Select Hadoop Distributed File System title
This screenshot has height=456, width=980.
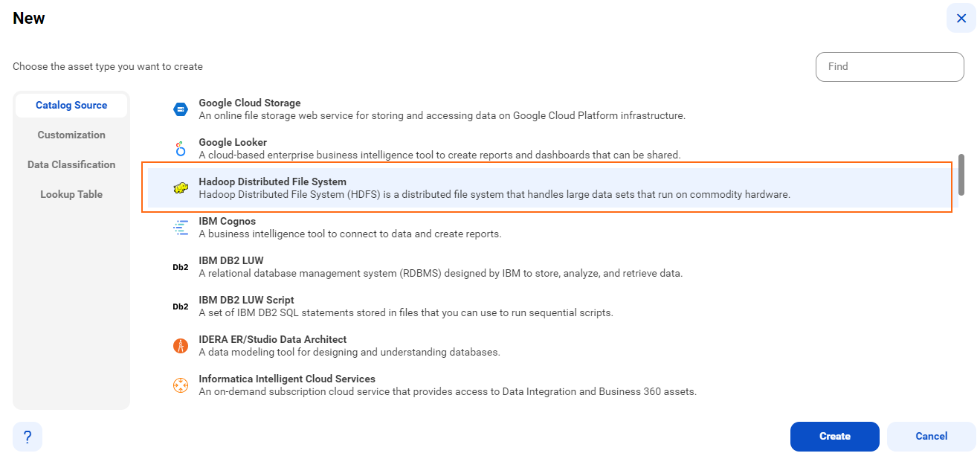[x=273, y=182]
